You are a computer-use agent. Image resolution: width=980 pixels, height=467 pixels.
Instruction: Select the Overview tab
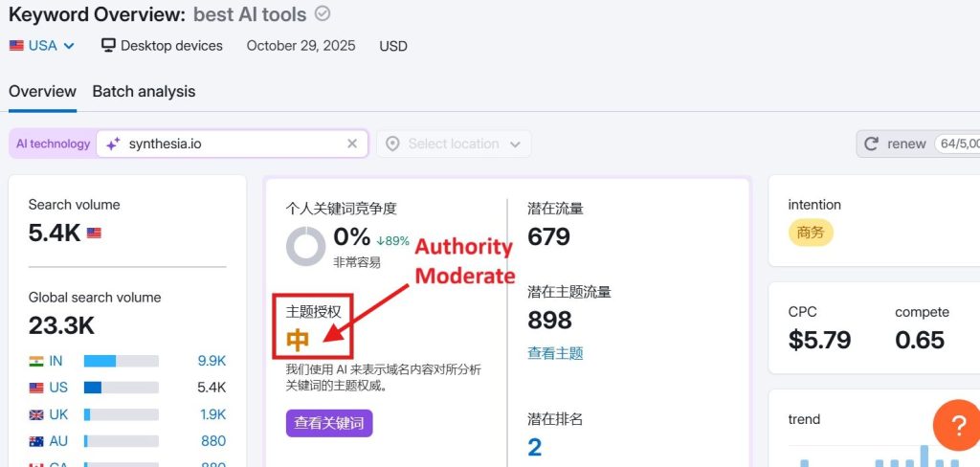tap(42, 92)
